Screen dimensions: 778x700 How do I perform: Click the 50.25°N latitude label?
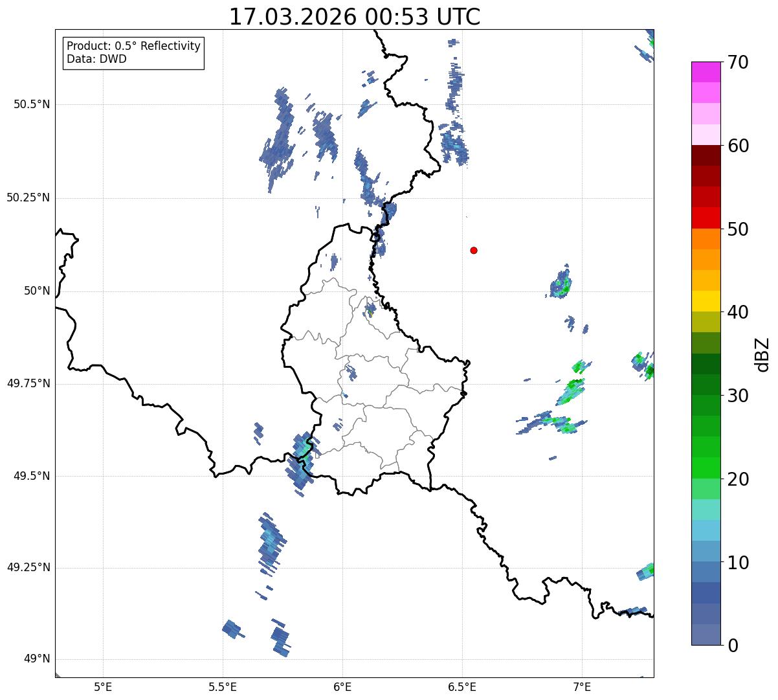click(x=28, y=198)
